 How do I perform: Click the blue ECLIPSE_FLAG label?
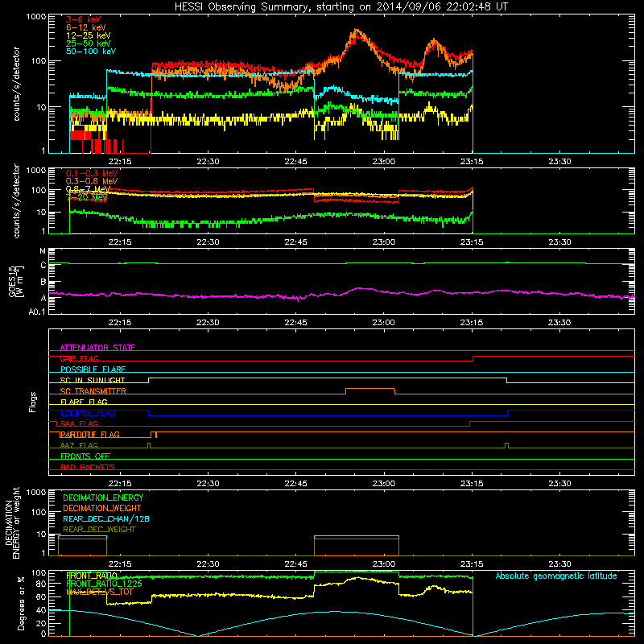(88, 413)
